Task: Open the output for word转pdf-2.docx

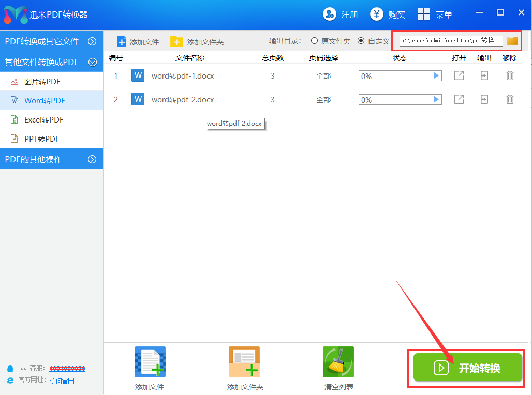Action: (484, 99)
